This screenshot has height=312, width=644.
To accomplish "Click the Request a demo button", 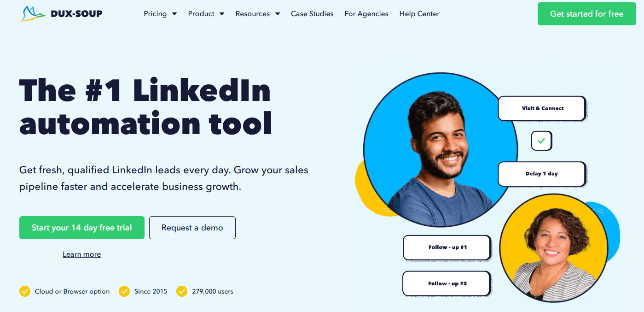I will 192,228.
